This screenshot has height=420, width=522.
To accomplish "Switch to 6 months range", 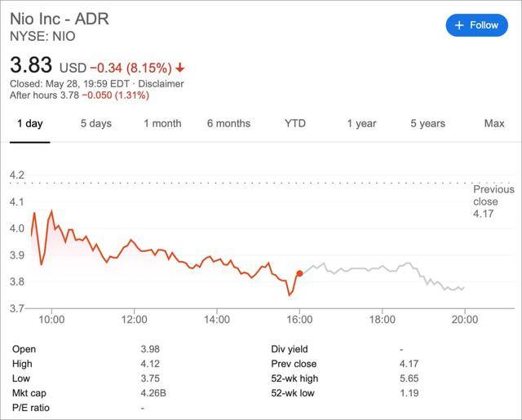I will pos(228,124).
